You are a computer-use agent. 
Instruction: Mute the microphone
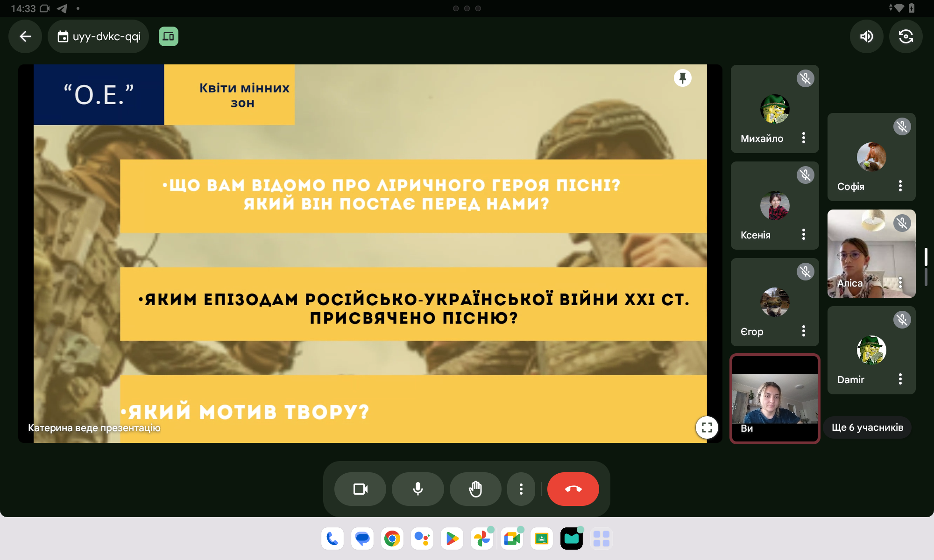(x=418, y=489)
